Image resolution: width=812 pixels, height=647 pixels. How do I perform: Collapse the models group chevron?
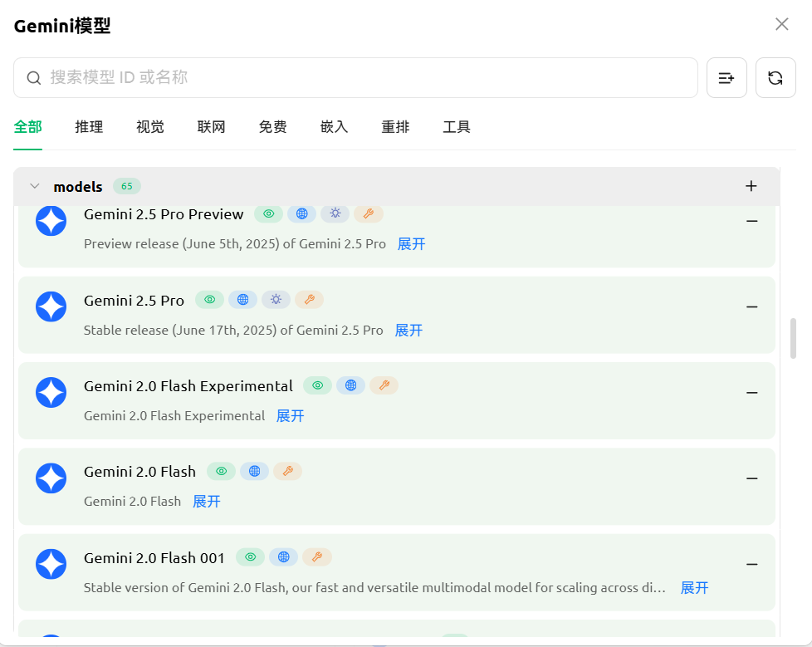[35, 186]
